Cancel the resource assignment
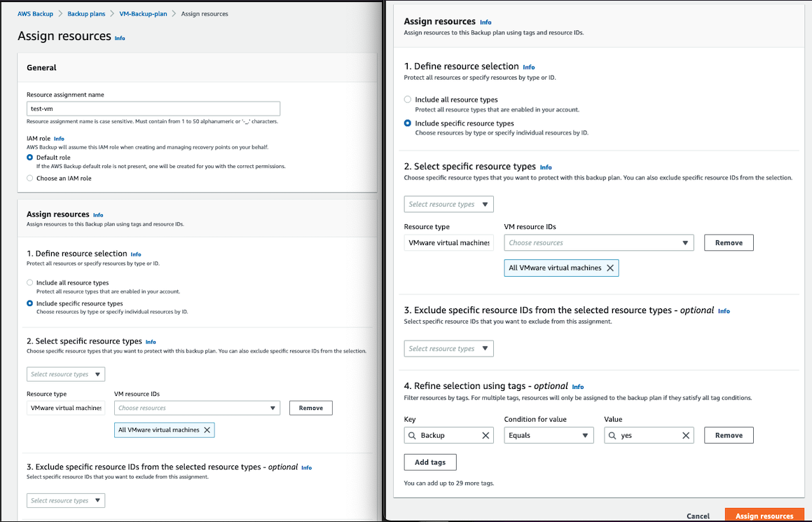 [x=698, y=515]
